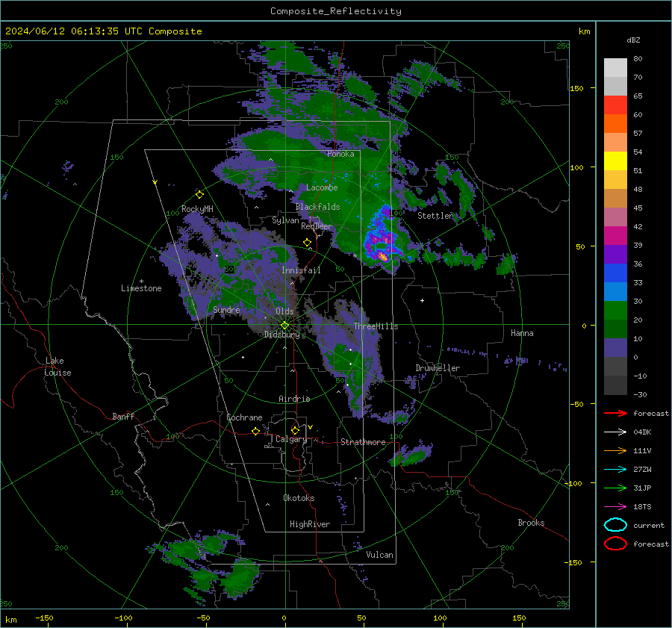672x628 pixels.
Task: Select the light grey 70-80 dBZ swatch
Action: (x=615, y=67)
